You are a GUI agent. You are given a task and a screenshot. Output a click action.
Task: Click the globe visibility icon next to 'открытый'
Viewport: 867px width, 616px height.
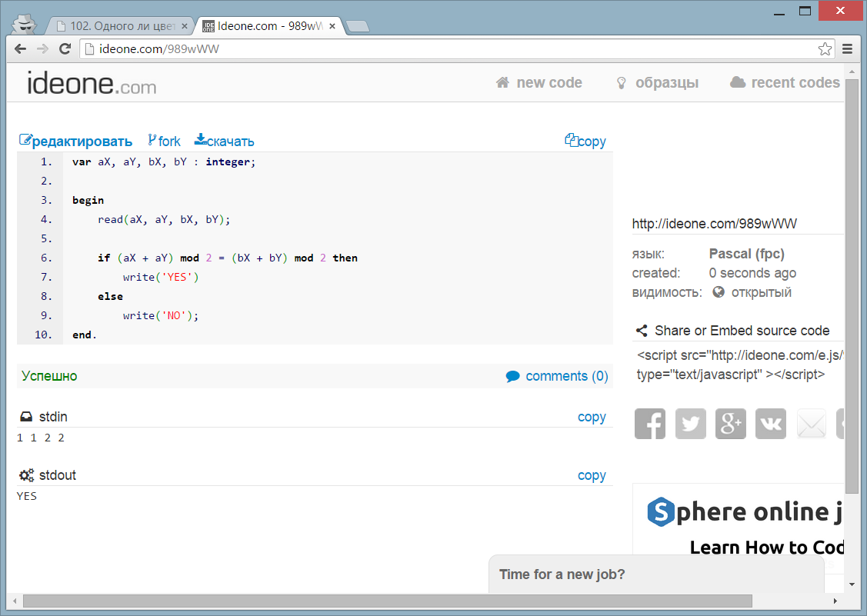pyautogui.click(x=719, y=292)
